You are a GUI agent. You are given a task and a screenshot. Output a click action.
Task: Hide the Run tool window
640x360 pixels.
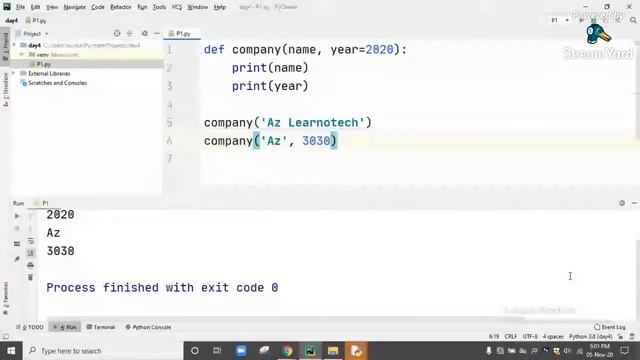634,203
